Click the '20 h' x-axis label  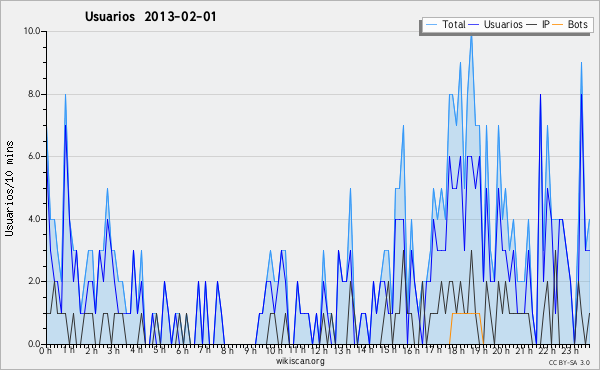pos(501,350)
